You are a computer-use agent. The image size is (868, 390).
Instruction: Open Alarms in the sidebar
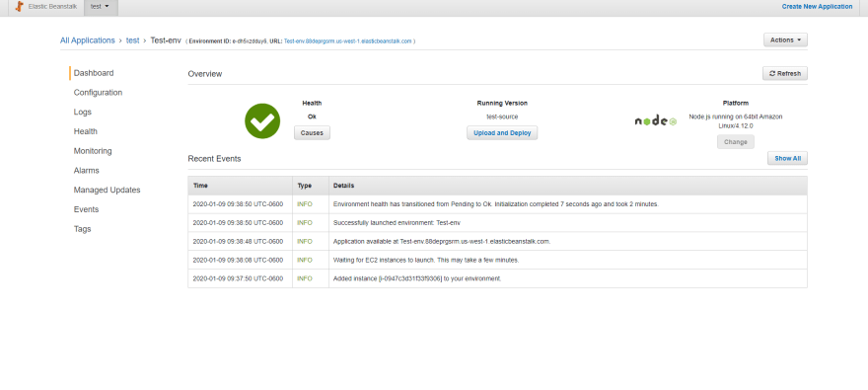(87, 171)
